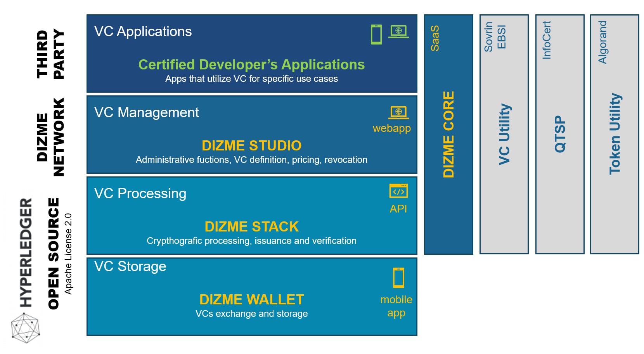Click the DIZME CORE vertical label

448,135
